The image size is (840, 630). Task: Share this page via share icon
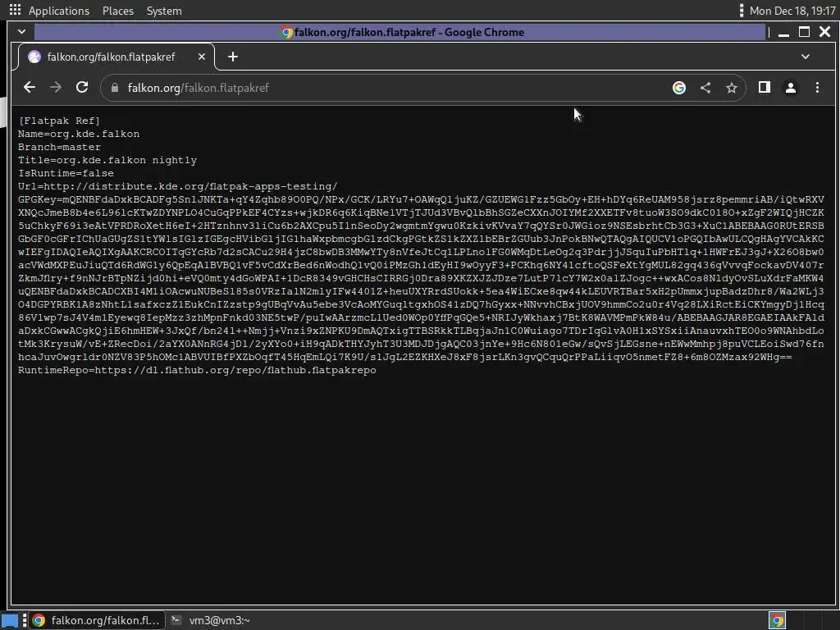click(705, 88)
